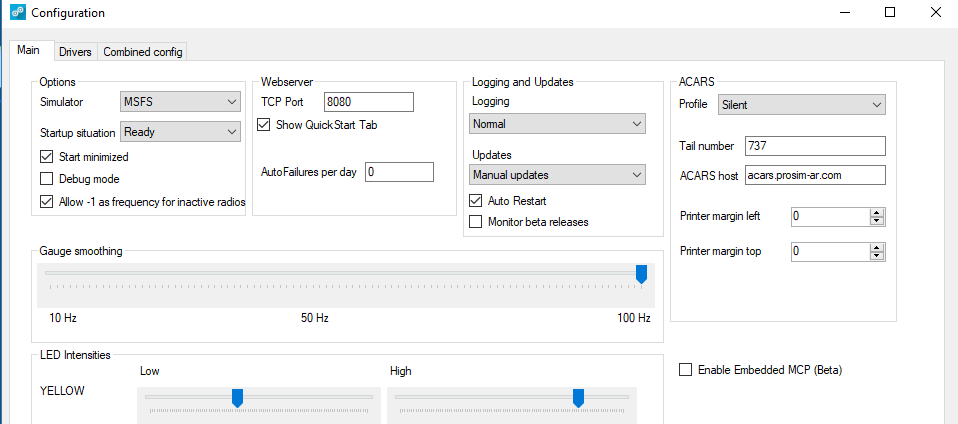Decrease Printer margin top with down arrow
Viewport: 958px width, 424px height.
pyautogui.click(x=877, y=255)
